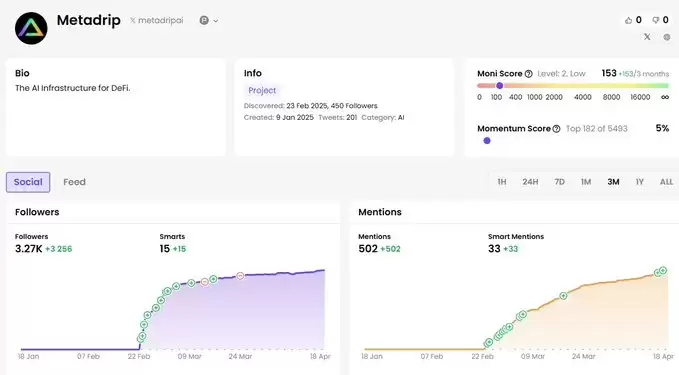Click the thumbs-down vote icon
This screenshot has width=679, height=375.
click(x=656, y=20)
